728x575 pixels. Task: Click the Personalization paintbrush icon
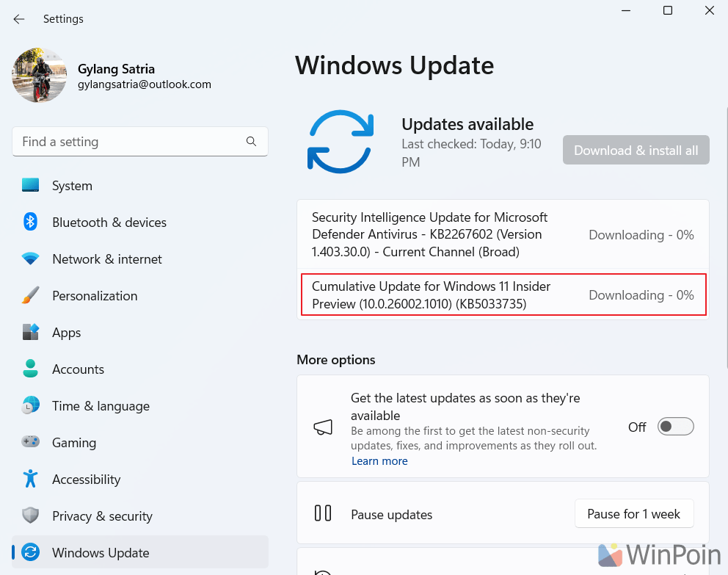click(x=30, y=296)
